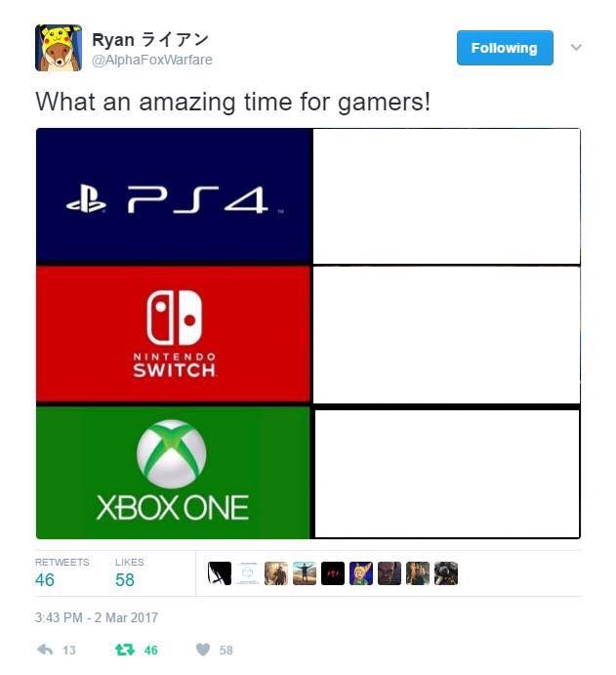Image resolution: width=616 pixels, height=675 pixels.
Task: Click the second liker avatar with light image
Action: coord(248,573)
